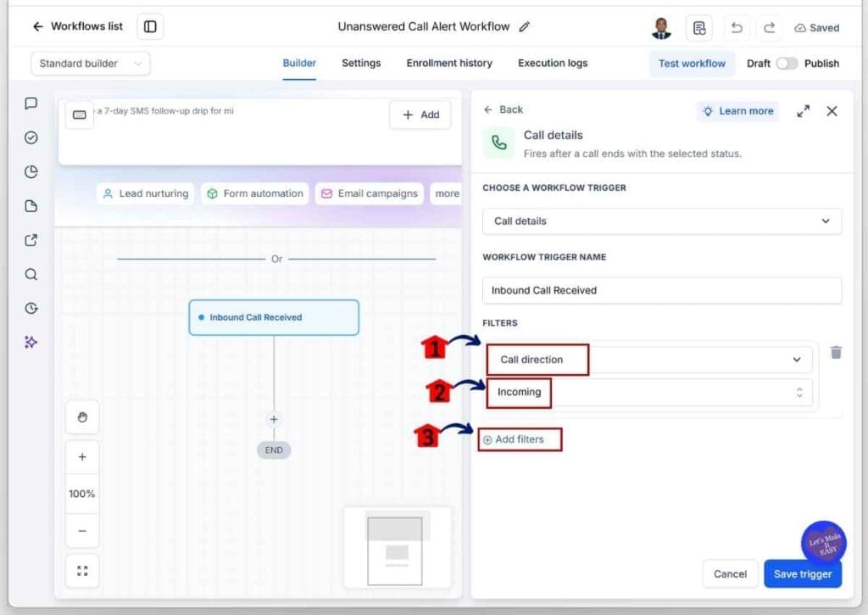Open the Settings tab

pyautogui.click(x=361, y=63)
